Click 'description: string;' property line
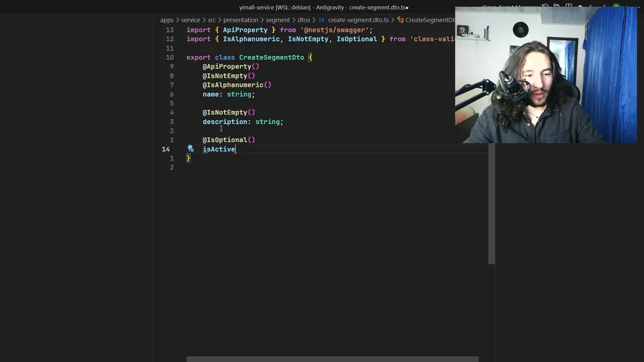This screenshot has width=644, height=362. tap(243, 122)
